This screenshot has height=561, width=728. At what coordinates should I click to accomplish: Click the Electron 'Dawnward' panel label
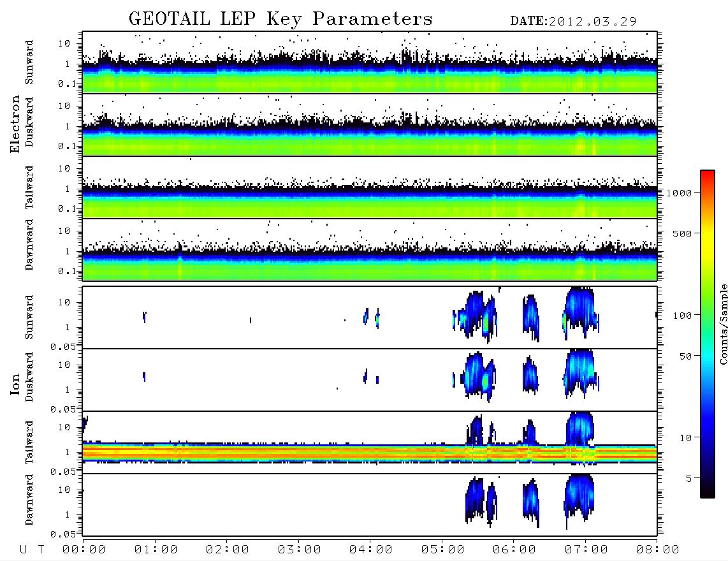pos(29,245)
